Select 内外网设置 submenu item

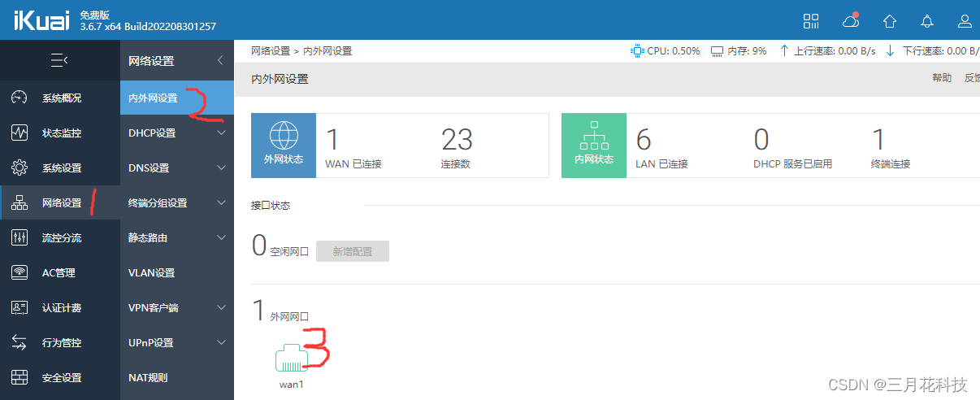(x=177, y=98)
